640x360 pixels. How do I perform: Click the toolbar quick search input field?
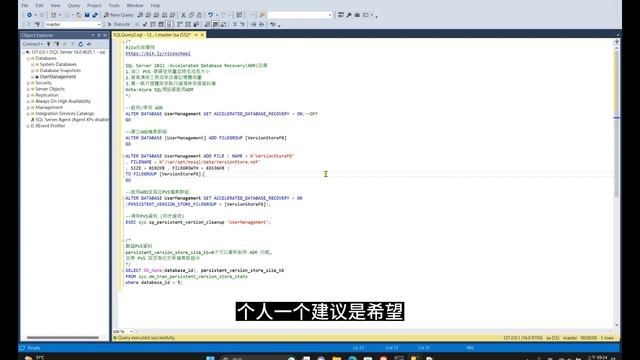pos(297,15)
